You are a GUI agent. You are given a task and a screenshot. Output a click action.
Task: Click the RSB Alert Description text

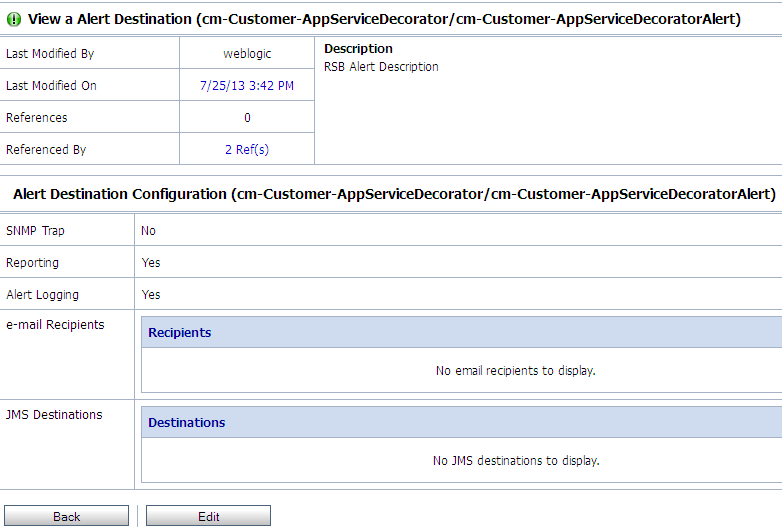[381, 67]
